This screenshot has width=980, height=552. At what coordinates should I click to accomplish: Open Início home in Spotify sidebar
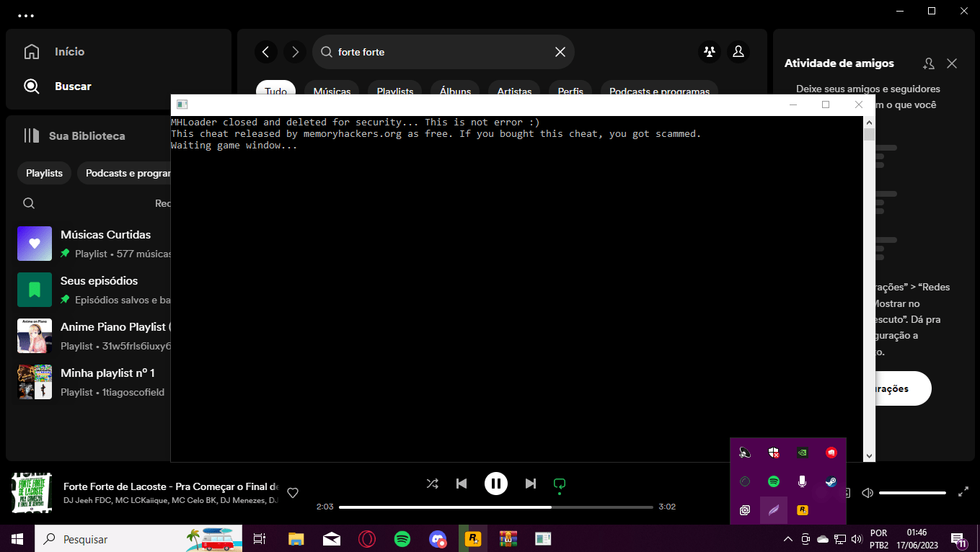[54, 52]
